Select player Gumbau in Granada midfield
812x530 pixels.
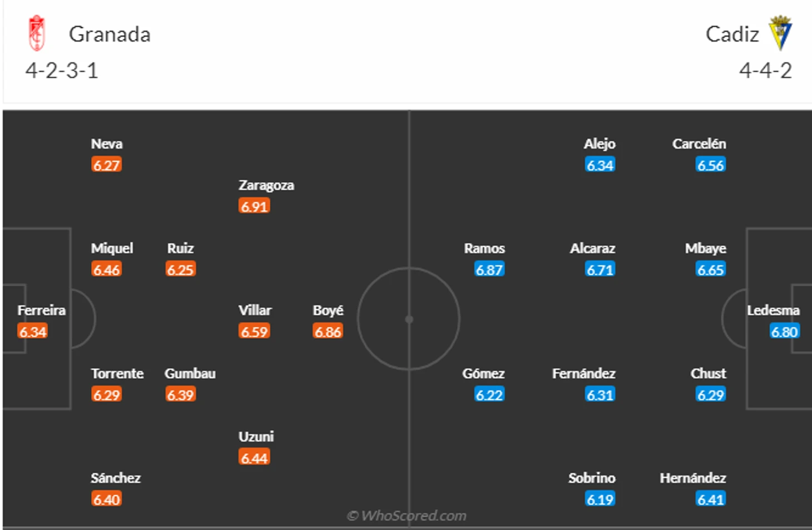tap(190, 374)
